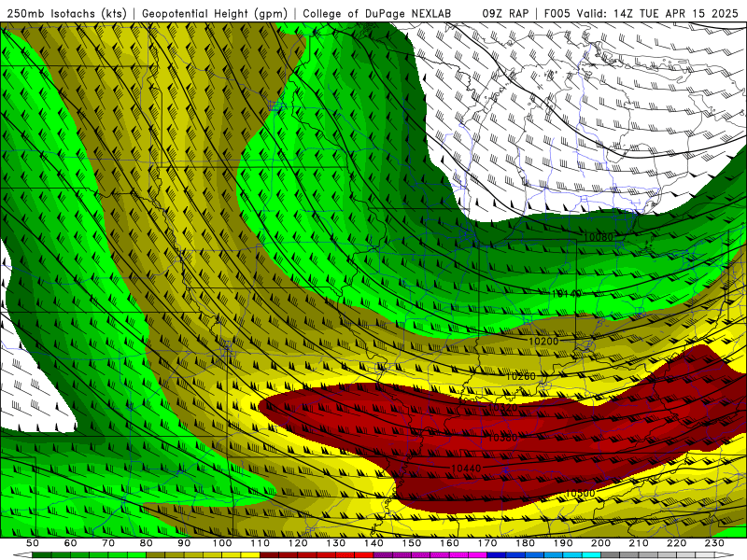Click the 230 value on the color scale

[715, 543]
